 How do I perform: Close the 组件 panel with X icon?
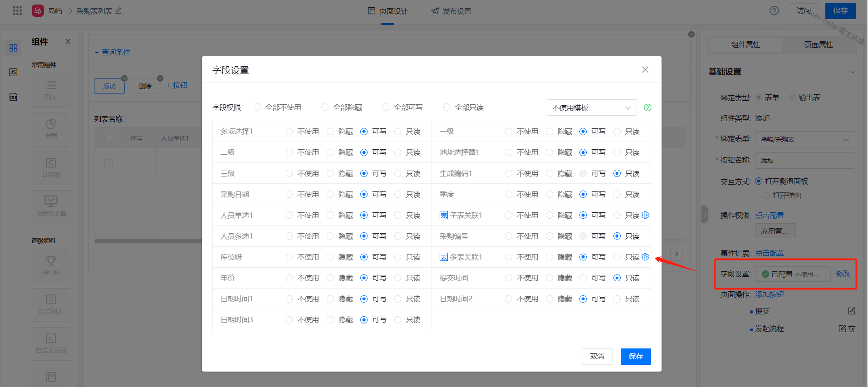click(x=68, y=41)
